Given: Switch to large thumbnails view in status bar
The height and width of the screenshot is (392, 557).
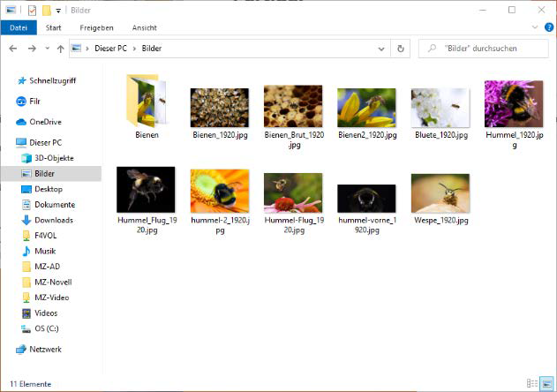Looking at the screenshot, I should (x=546, y=384).
